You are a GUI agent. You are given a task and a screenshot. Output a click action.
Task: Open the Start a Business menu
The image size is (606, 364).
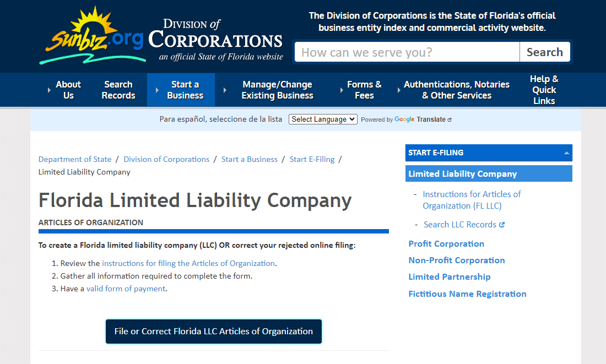[x=185, y=90]
